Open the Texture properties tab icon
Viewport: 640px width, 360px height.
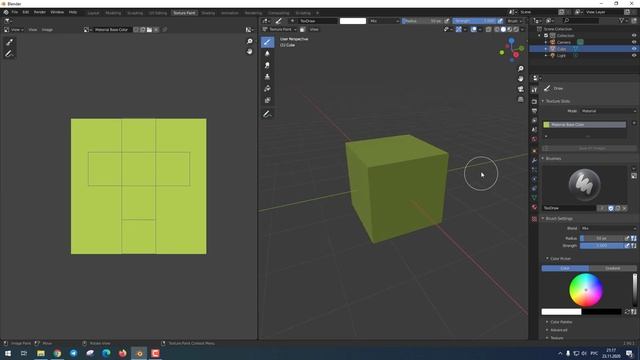(x=534, y=219)
